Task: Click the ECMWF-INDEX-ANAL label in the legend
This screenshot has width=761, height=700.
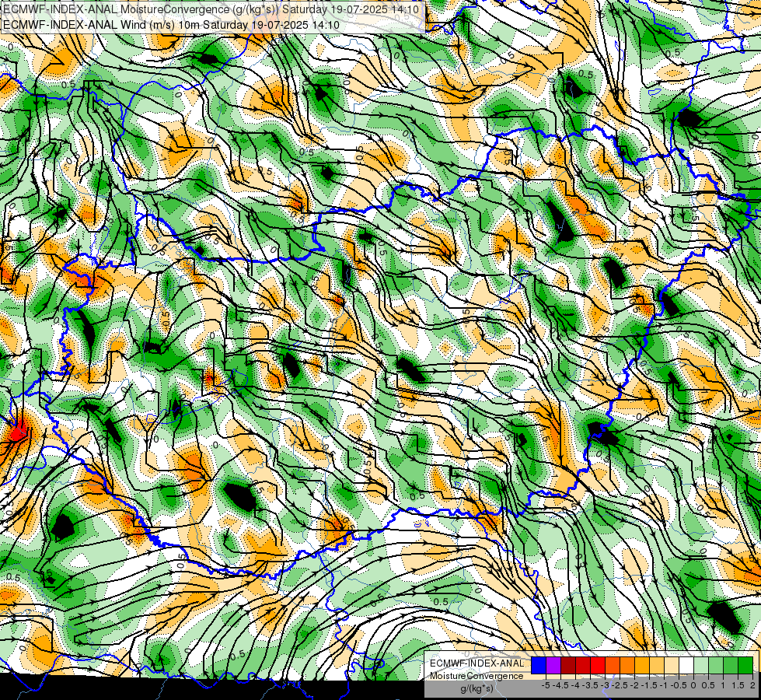Action: click(477, 663)
